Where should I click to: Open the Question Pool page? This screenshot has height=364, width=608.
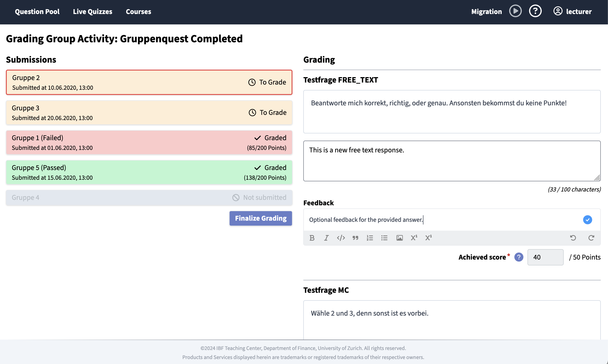37,12
